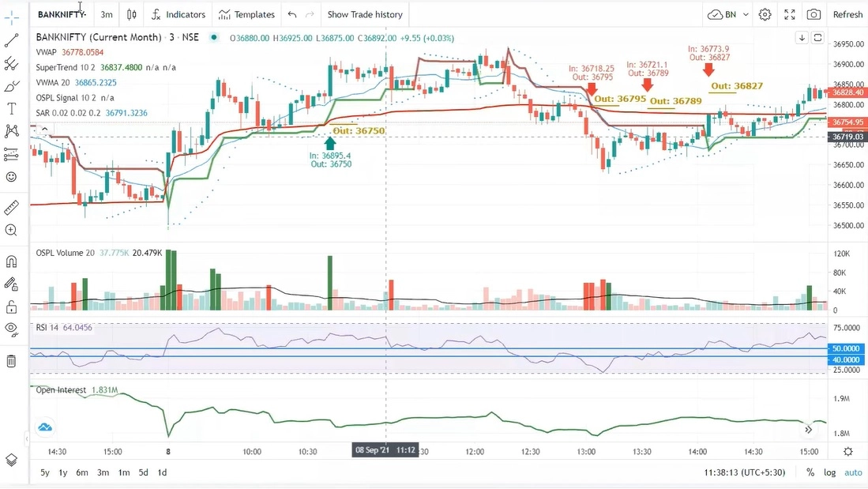Toggle the log scale

[x=829, y=472]
